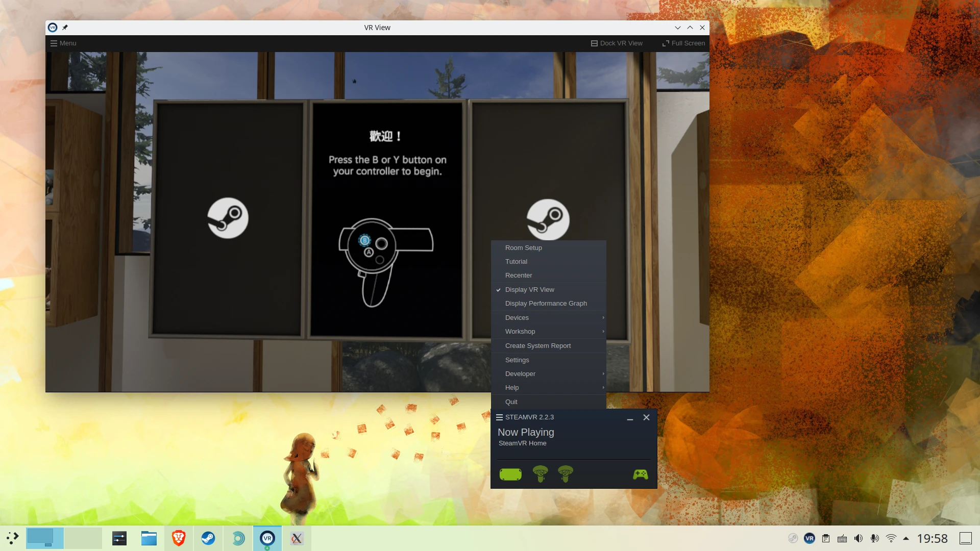Screen dimensions: 980x551
Task: Click the volume icon in the system tray
Action: [x=859, y=538]
